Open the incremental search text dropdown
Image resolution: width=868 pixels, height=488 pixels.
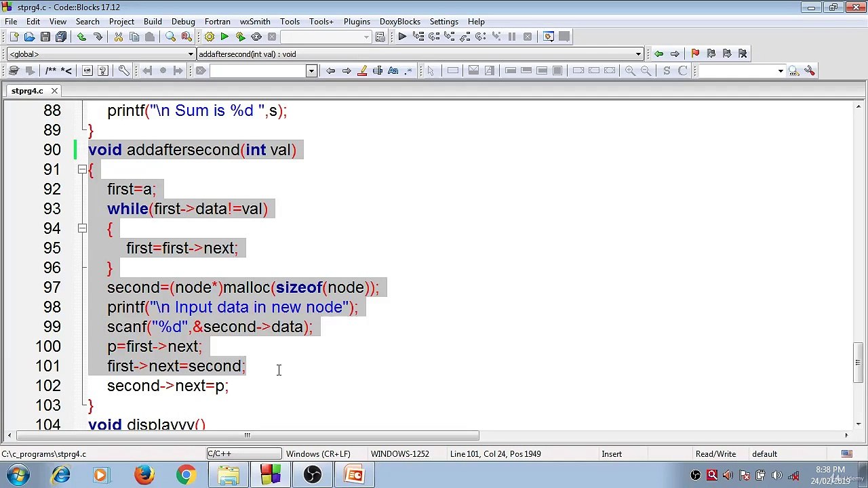coord(311,70)
